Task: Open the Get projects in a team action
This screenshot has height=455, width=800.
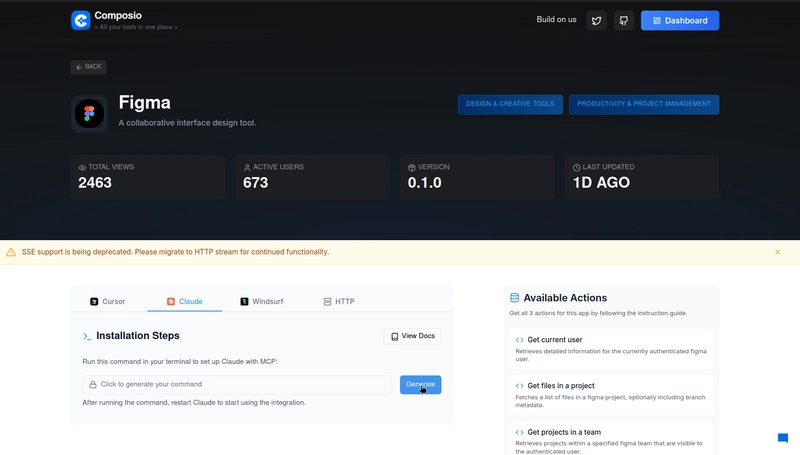Action: pos(611,439)
